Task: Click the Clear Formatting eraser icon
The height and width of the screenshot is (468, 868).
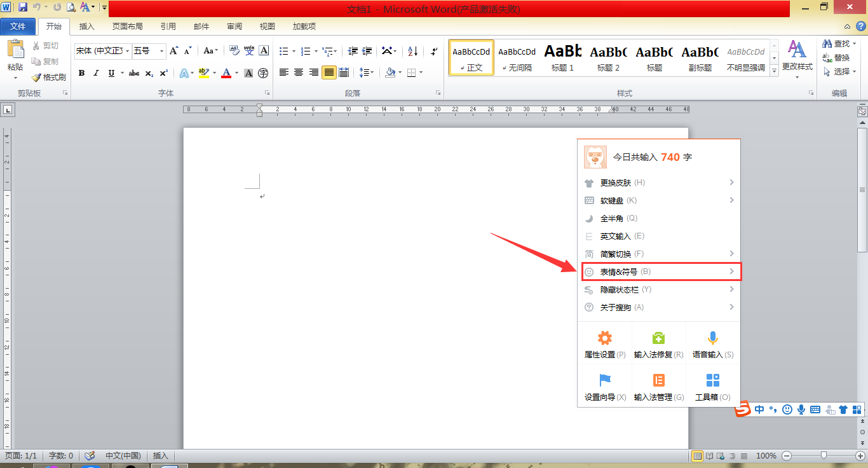Action: click(234, 51)
